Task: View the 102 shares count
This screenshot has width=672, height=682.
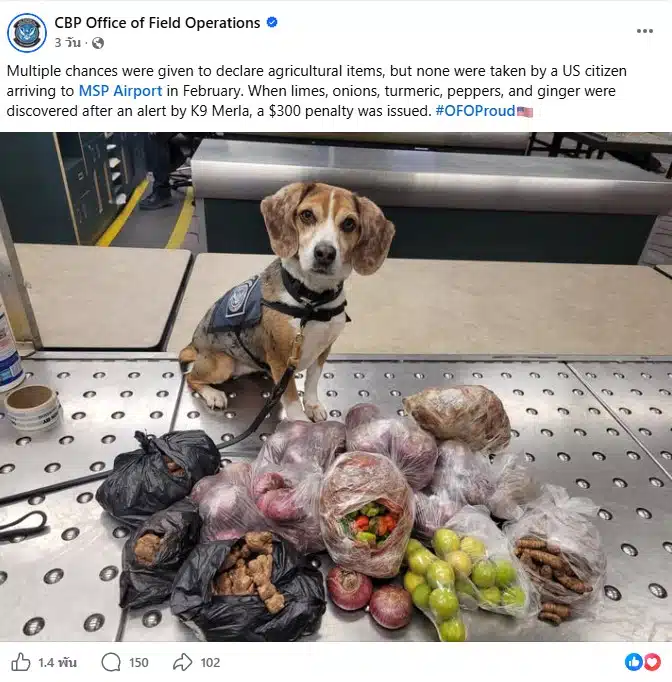Action: [x=210, y=662]
